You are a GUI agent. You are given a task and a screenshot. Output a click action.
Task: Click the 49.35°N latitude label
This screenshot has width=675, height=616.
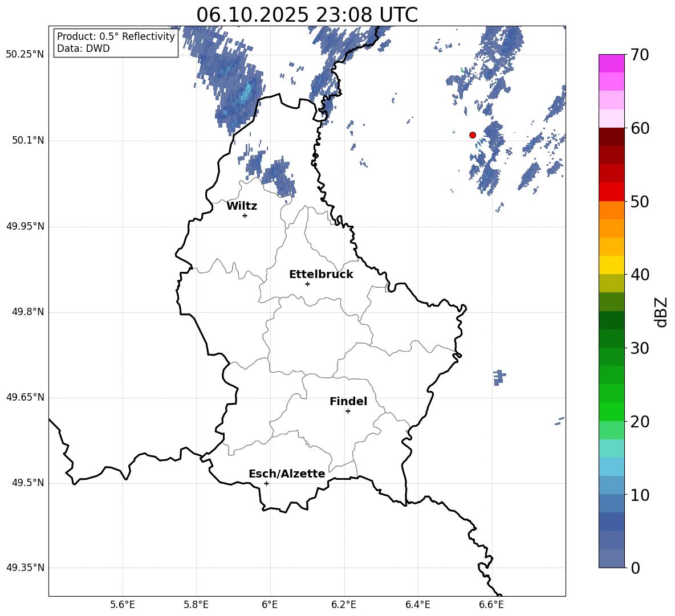(25, 568)
